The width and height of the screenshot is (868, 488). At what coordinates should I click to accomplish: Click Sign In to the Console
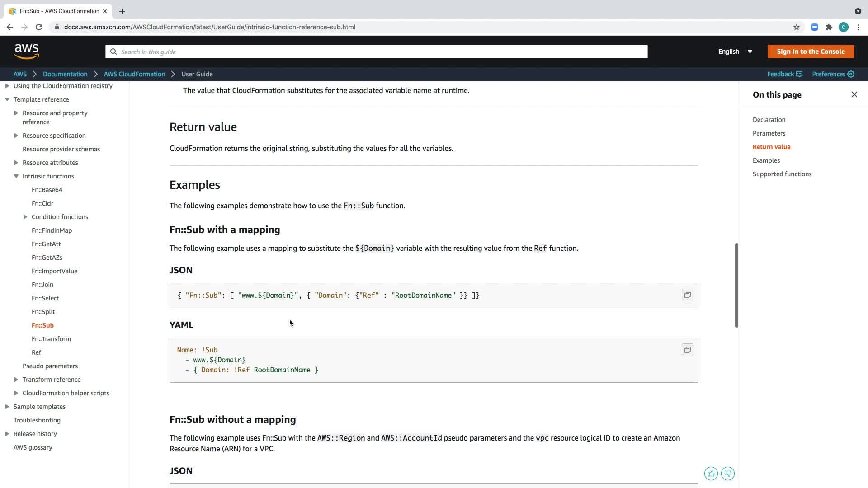[x=810, y=52]
